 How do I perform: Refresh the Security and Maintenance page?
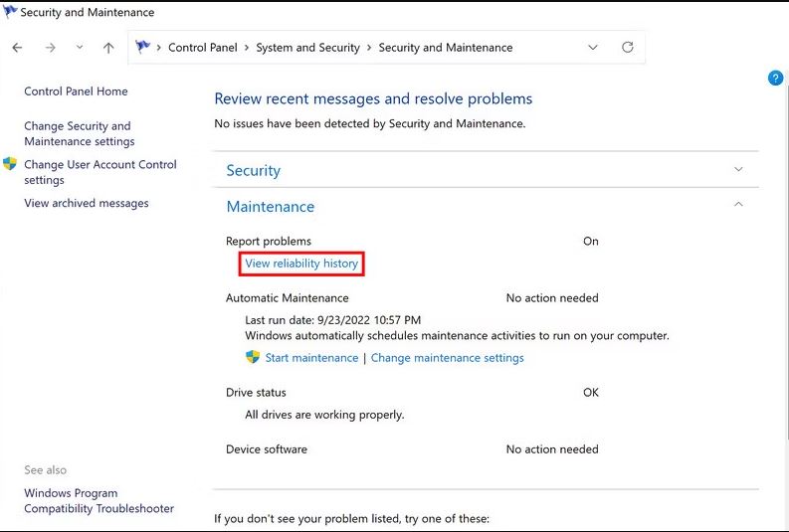click(628, 48)
